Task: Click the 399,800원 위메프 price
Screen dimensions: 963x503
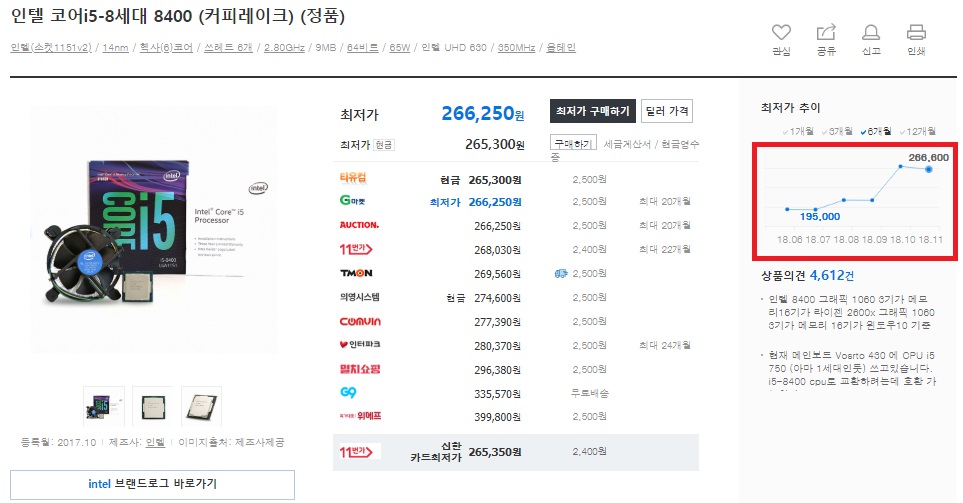Action: [497, 417]
